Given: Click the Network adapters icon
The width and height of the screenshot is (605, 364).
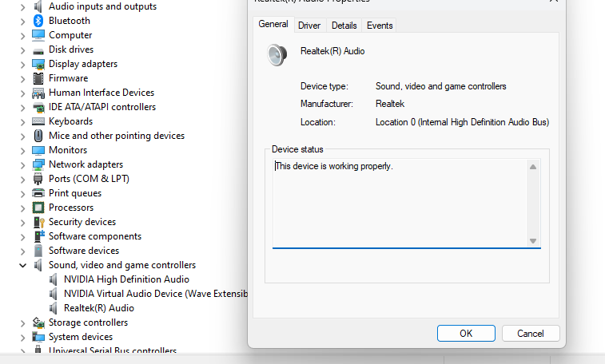Looking at the screenshot, I should [x=38, y=165].
